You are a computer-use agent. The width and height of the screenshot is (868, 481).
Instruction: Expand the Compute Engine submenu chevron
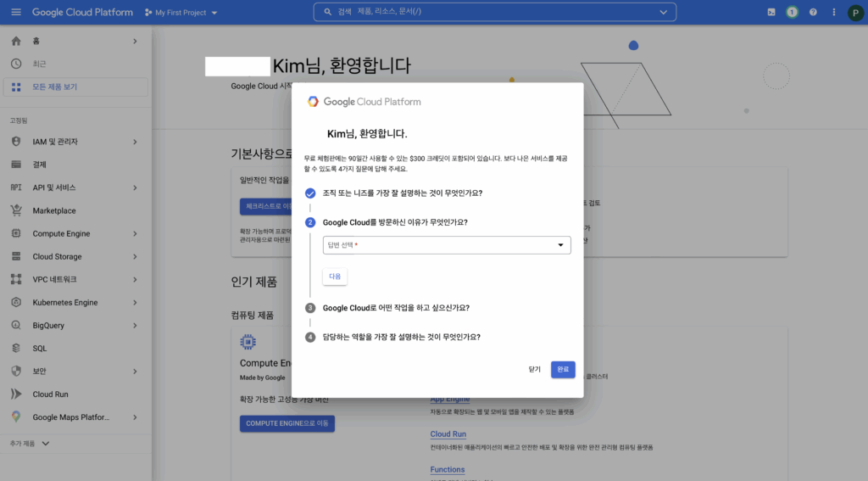(x=135, y=234)
